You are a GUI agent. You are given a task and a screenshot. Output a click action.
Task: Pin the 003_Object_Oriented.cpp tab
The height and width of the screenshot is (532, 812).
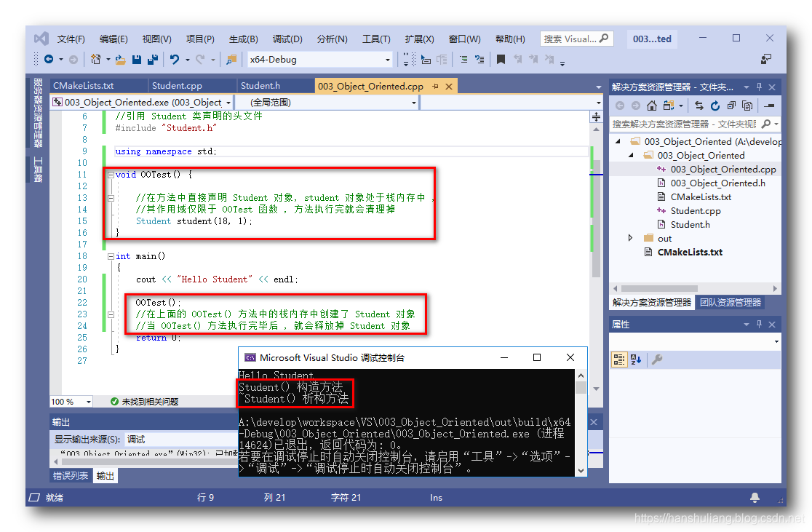[x=436, y=87]
